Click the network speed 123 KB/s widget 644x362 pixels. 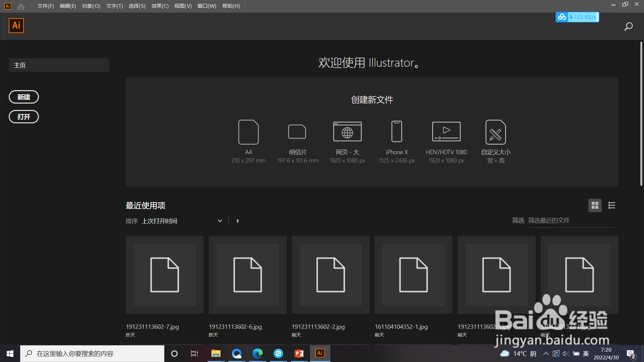point(577,17)
